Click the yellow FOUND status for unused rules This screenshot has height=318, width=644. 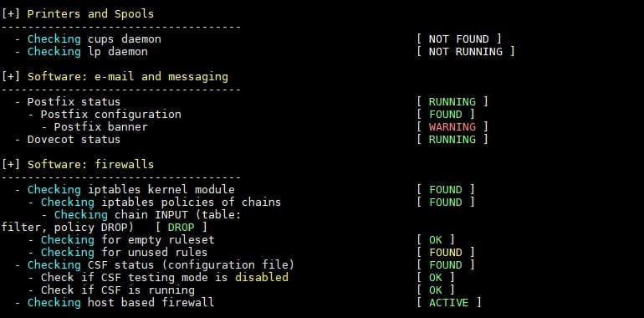pos(446,252)
